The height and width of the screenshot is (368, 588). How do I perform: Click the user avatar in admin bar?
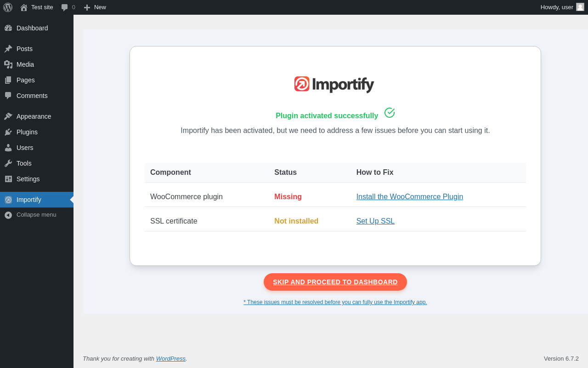pos(580,7)
